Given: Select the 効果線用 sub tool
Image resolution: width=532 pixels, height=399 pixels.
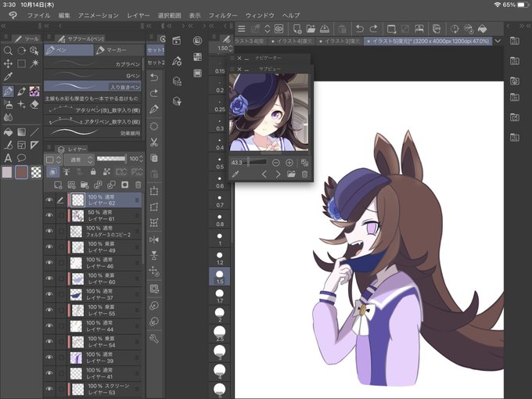Looking at the screenshot, I should click(x=93, y=133).
